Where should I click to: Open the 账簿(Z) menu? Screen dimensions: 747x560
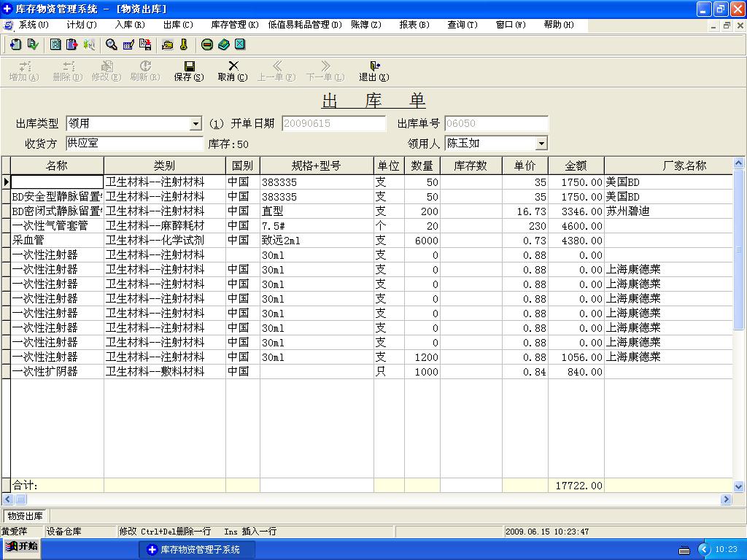pos(366,25)
